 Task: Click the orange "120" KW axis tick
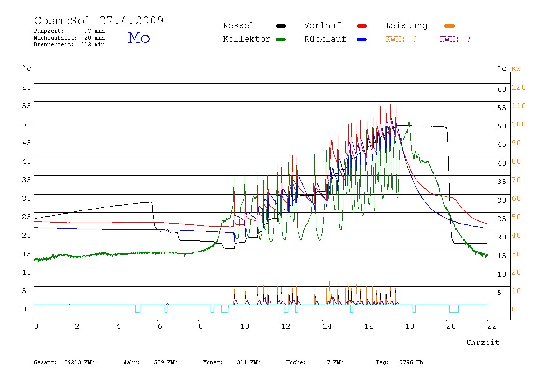tap(519, 87)
